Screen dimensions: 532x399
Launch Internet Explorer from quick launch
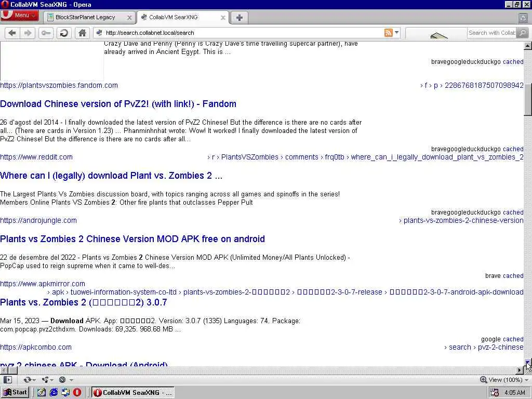[x=54, y=393]
